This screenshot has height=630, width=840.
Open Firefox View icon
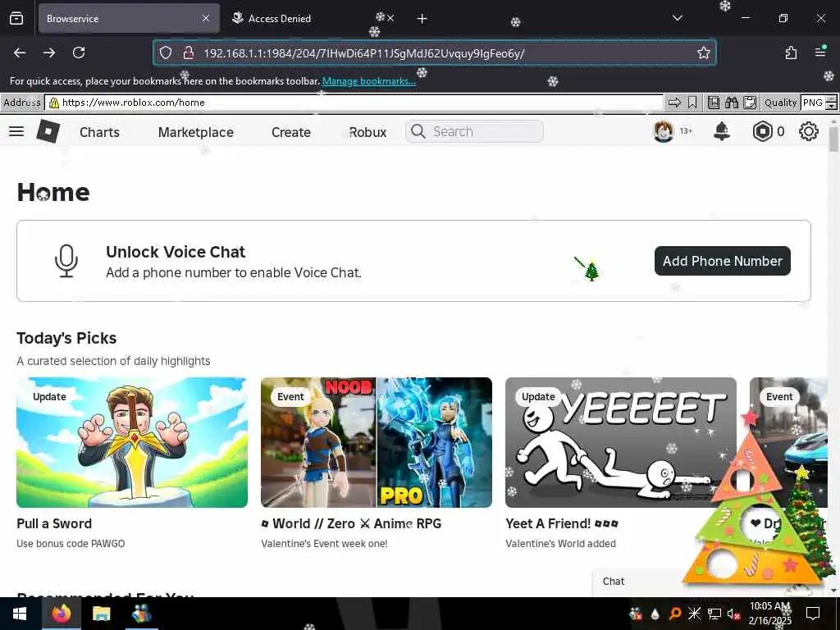point(16,19)
